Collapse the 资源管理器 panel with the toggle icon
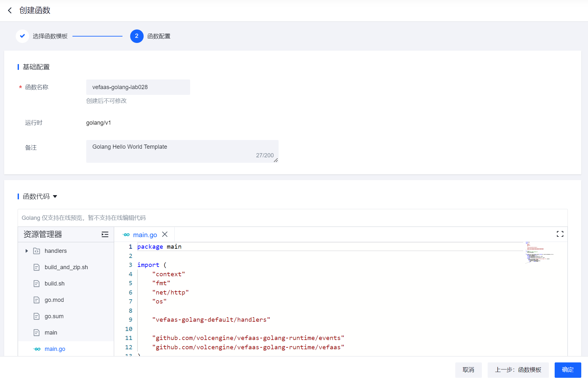The image size is (588, 381). click(x=105, y=235)
